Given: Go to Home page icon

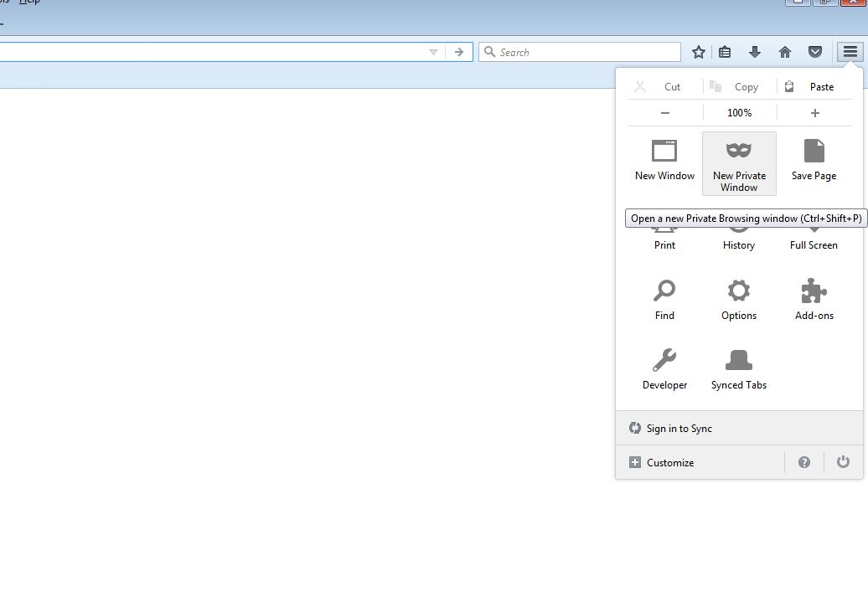Looking at the screenshot, I should coord(784,52).
